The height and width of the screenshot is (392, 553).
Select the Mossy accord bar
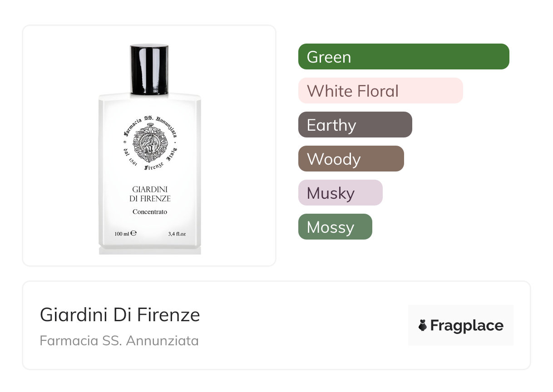pos(335,227)
